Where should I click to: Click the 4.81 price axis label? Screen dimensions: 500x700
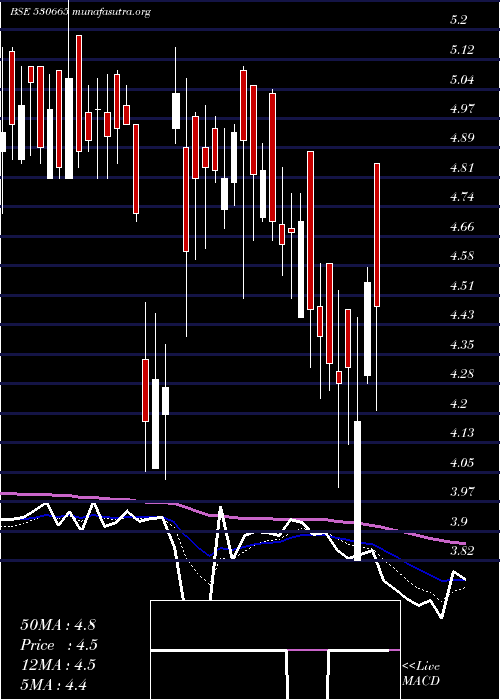462,168
